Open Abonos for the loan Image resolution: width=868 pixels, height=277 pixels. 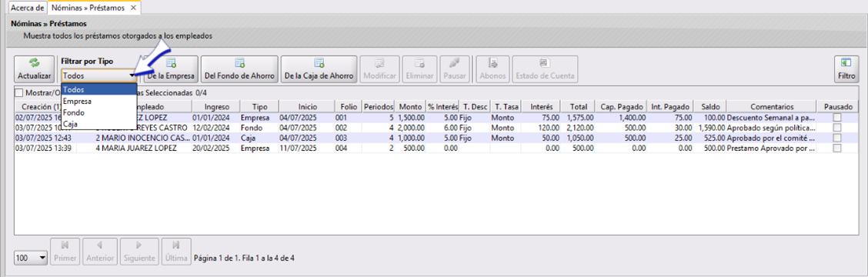coord(492,69)
